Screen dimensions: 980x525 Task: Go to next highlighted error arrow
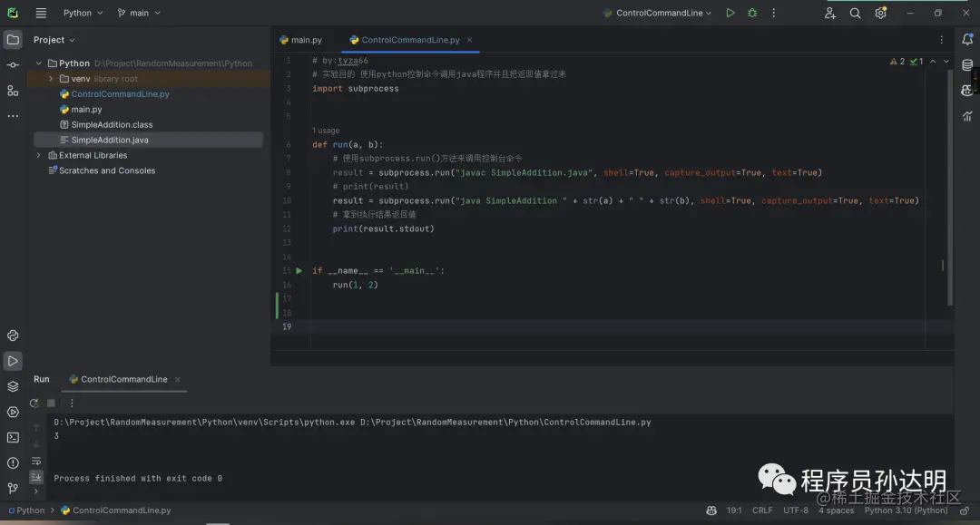tap(946, 61)
